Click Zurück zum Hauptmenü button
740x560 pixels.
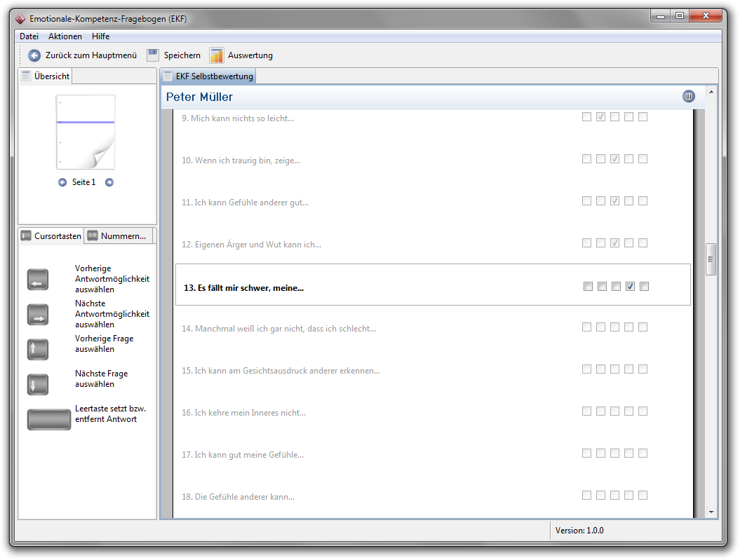[83, 55]
